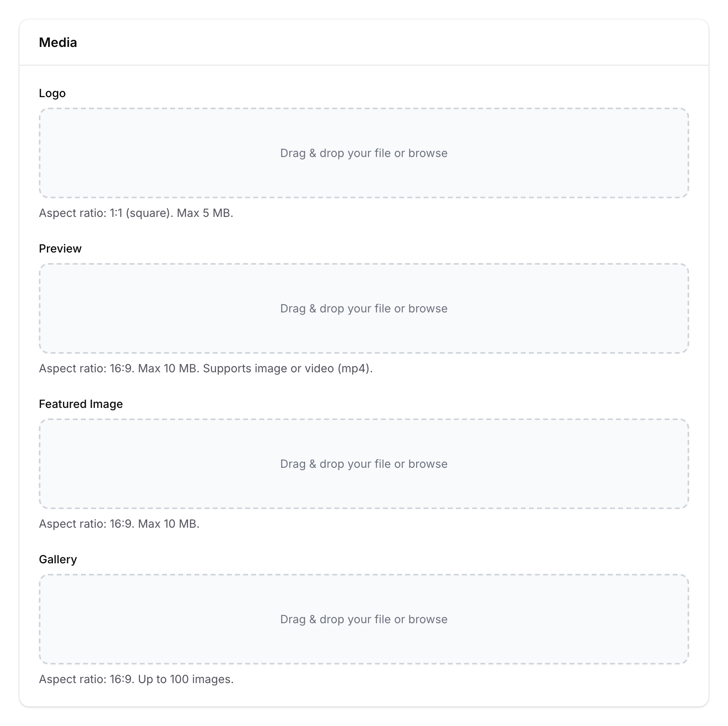Click the Preview field label
Screen dimensions: 728x726
(60, 248)
